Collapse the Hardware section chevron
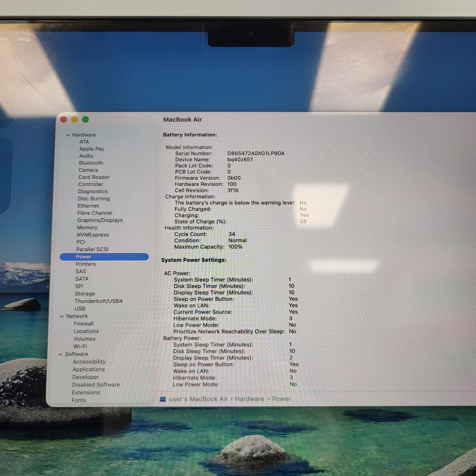Screen dimensions: 476x476 click(67, 135)
